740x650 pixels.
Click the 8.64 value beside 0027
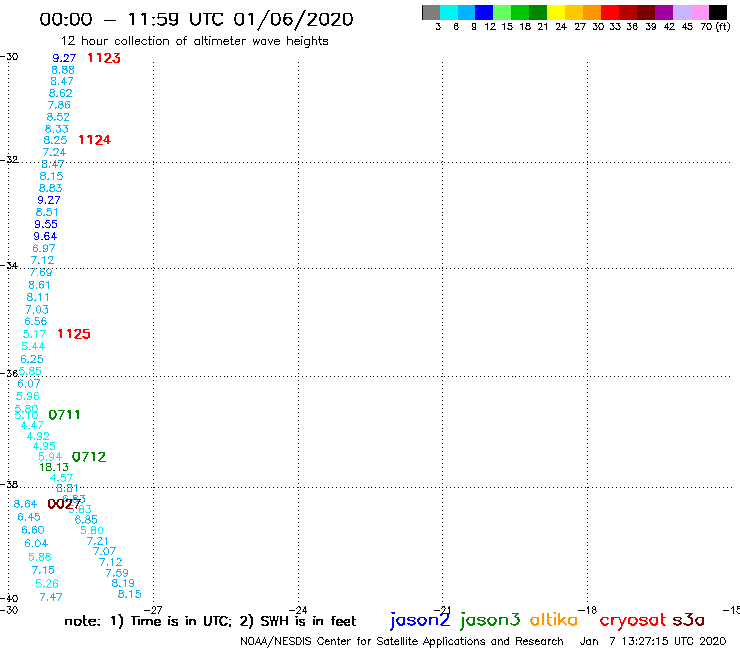[x=25, y=504]
